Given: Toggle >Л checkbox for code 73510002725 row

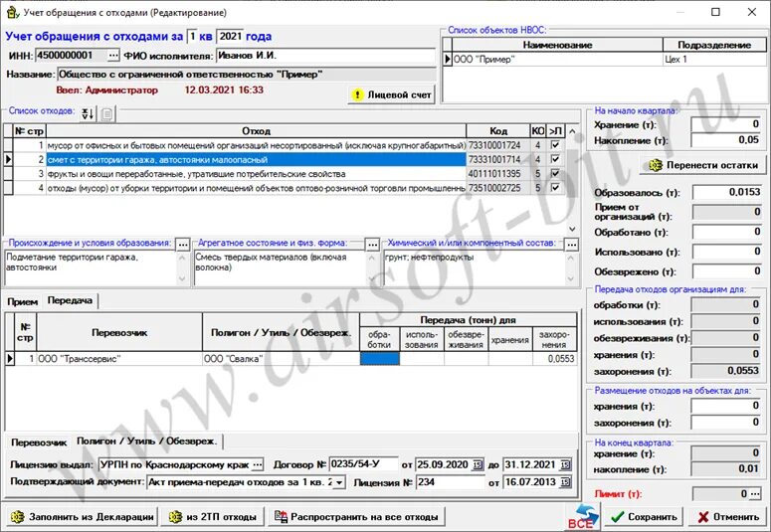Looking at the screenshot, I should [x=555, y=188].
